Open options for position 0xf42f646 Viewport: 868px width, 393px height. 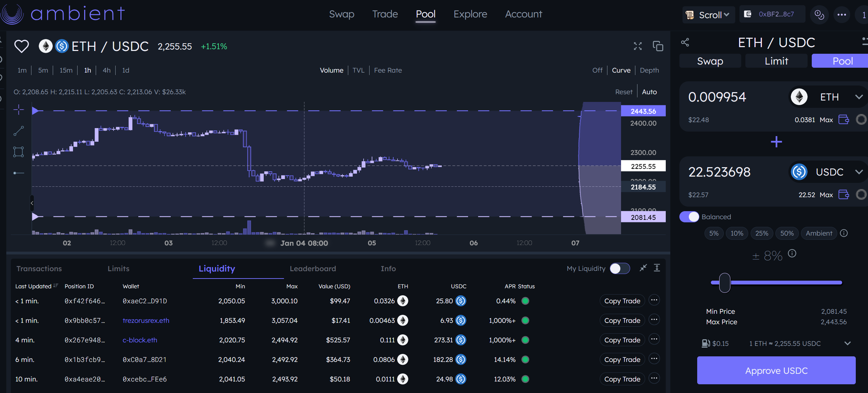tap(654, 301)
